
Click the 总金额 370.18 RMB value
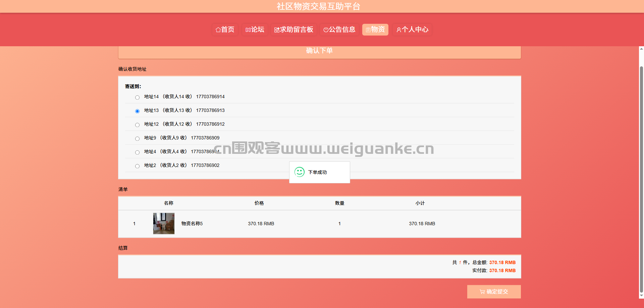pos(502,262)
